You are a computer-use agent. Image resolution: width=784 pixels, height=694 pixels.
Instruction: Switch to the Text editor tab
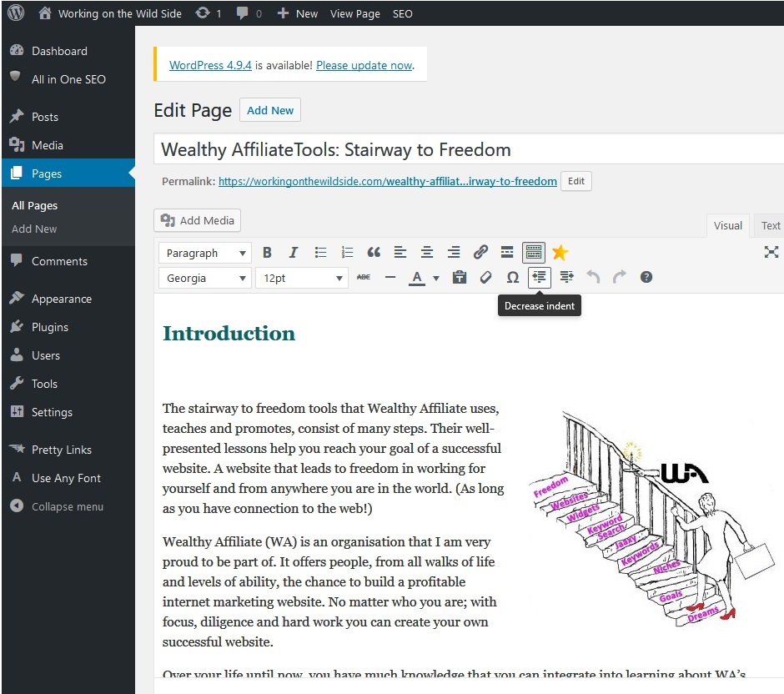click(x=770, y=225)
